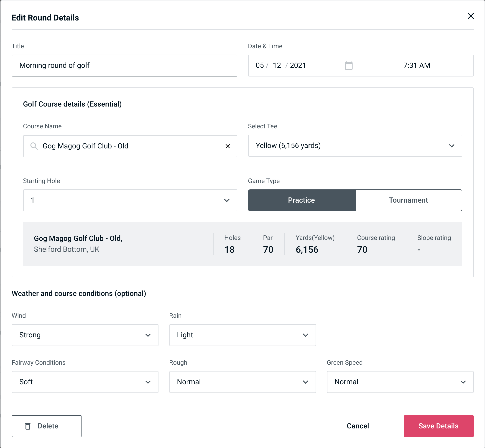Click the dropdown chevron for Wind condition

click(x=149, y=335)
